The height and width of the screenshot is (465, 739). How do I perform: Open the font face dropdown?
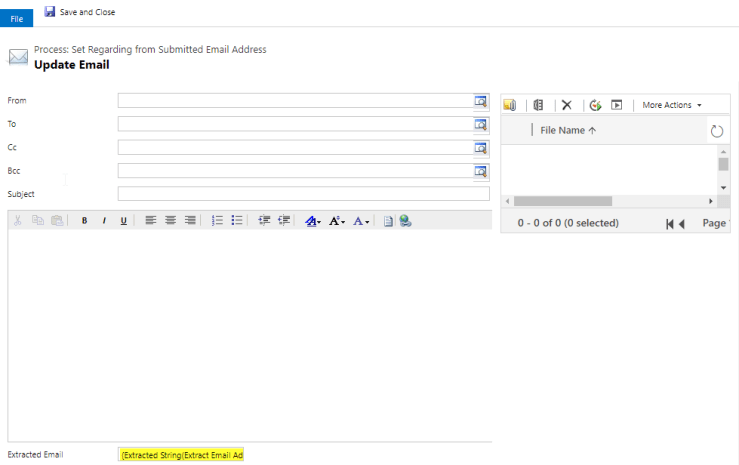[x=313, y=221]
